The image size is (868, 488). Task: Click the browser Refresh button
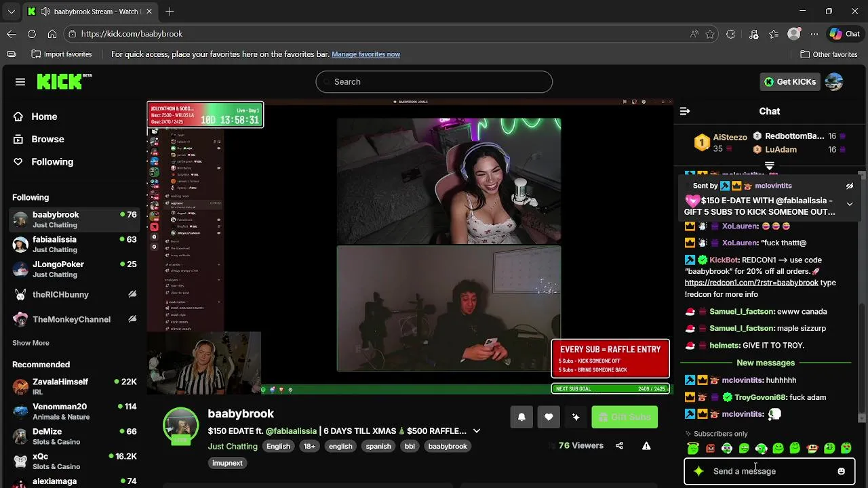[32, 34]
